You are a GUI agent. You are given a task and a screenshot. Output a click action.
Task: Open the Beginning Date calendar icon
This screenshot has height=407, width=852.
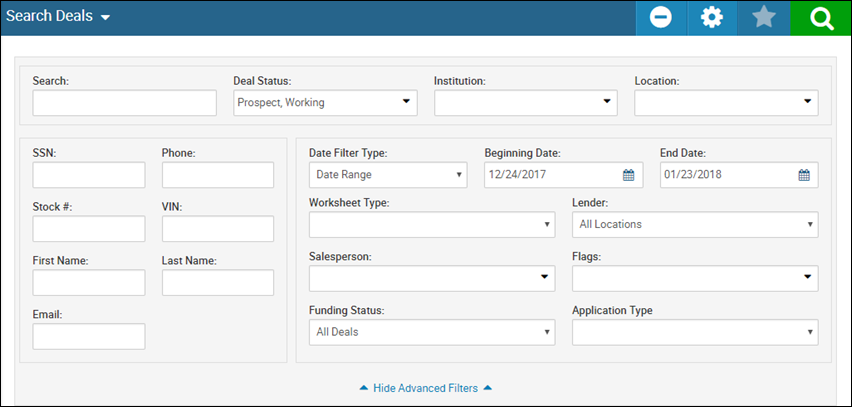point(628,176)
